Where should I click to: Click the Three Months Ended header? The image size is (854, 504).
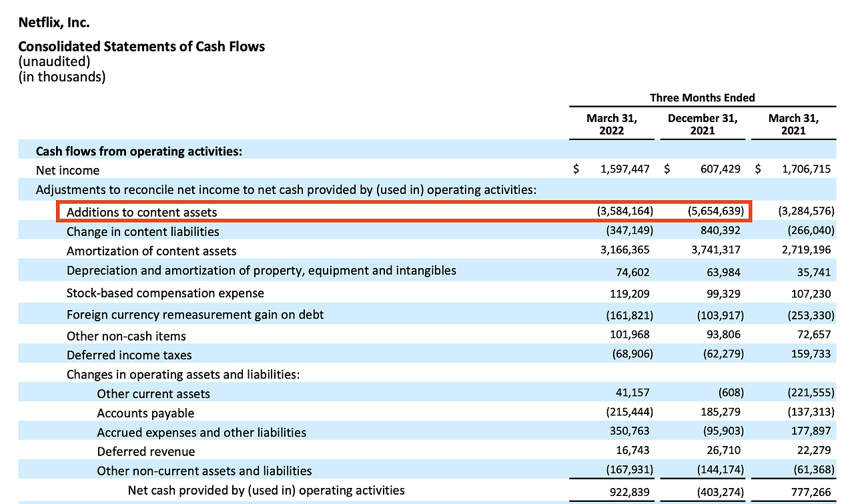703,97
